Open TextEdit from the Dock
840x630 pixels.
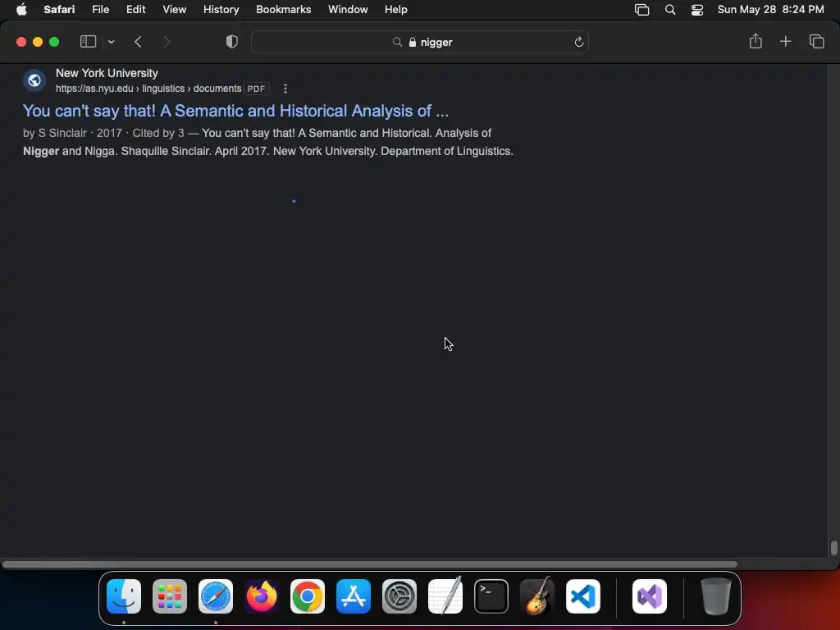tap(445, 596)
